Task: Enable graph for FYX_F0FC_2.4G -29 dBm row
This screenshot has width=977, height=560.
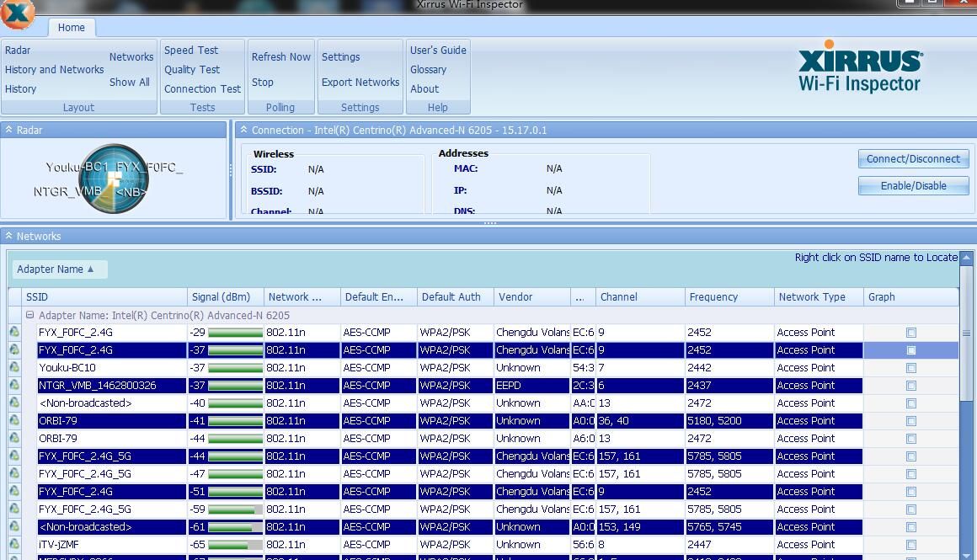Action: pos(911,333)
